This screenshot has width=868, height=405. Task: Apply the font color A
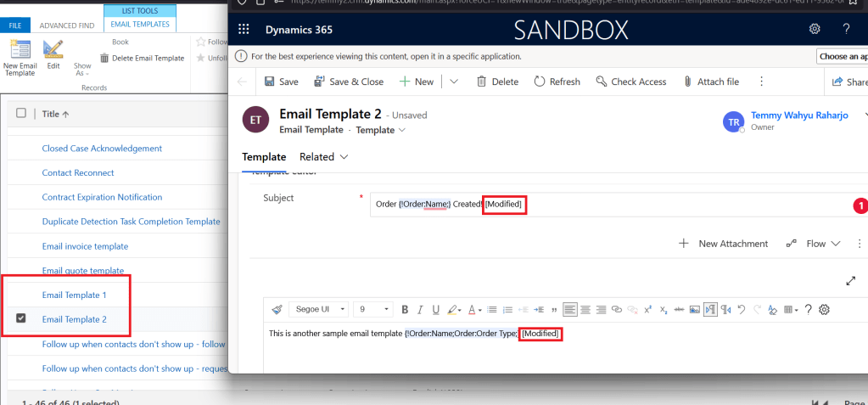(x=471, y=309)
